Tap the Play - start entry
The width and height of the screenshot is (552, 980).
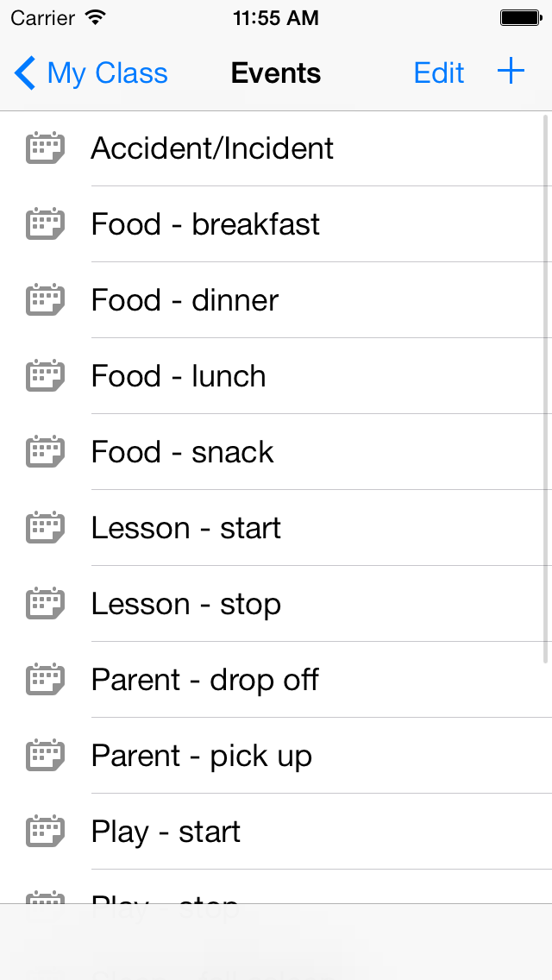click(276, 832)
